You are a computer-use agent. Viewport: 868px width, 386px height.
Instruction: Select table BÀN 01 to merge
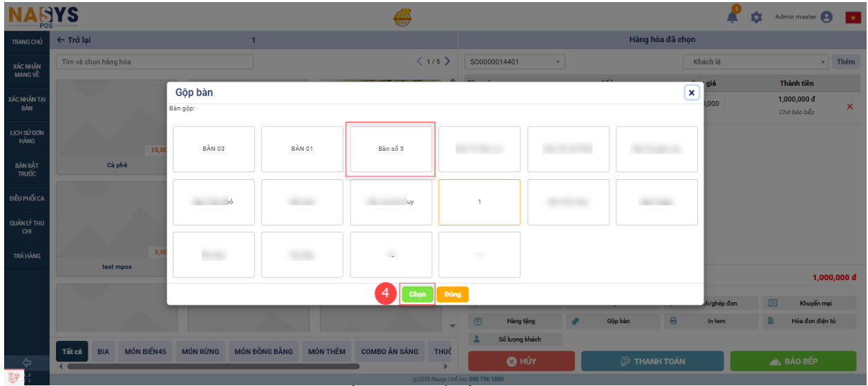tap(302, 149)
